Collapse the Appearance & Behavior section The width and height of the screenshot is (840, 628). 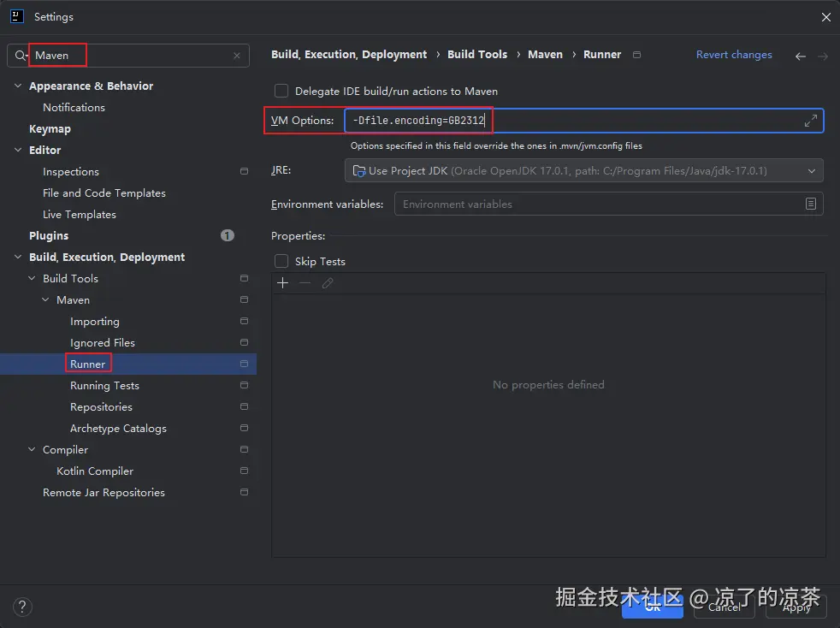pyautogui.click(x=18, y=86)
